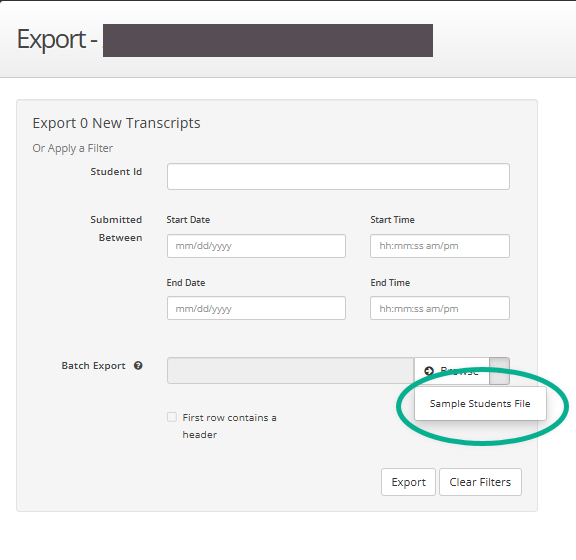
Task: Enable First row contains a header
Action: [172, 417]
